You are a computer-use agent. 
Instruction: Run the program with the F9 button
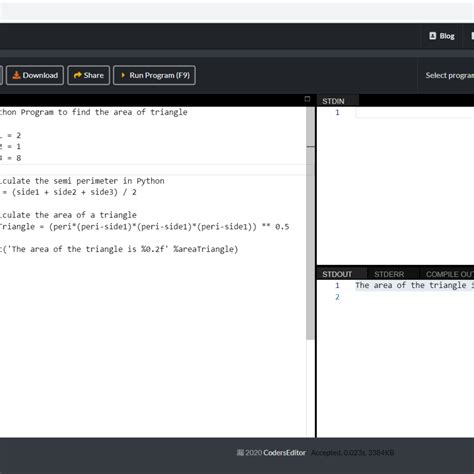coord(154,75)
